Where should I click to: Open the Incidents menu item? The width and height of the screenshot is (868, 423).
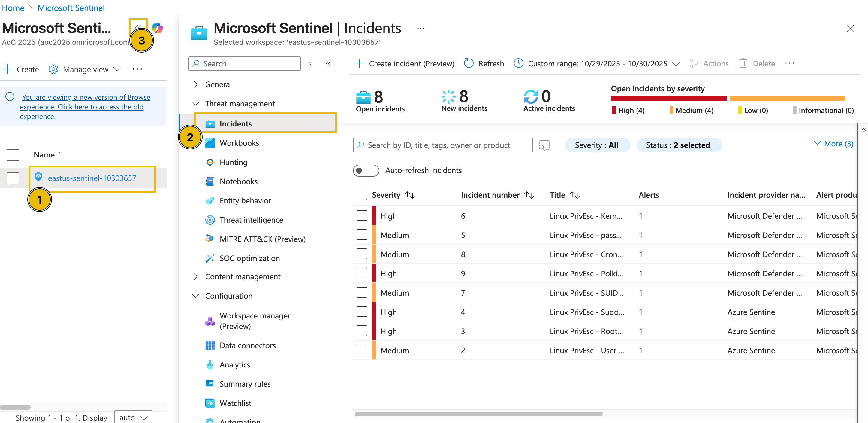tap(235, 123)
